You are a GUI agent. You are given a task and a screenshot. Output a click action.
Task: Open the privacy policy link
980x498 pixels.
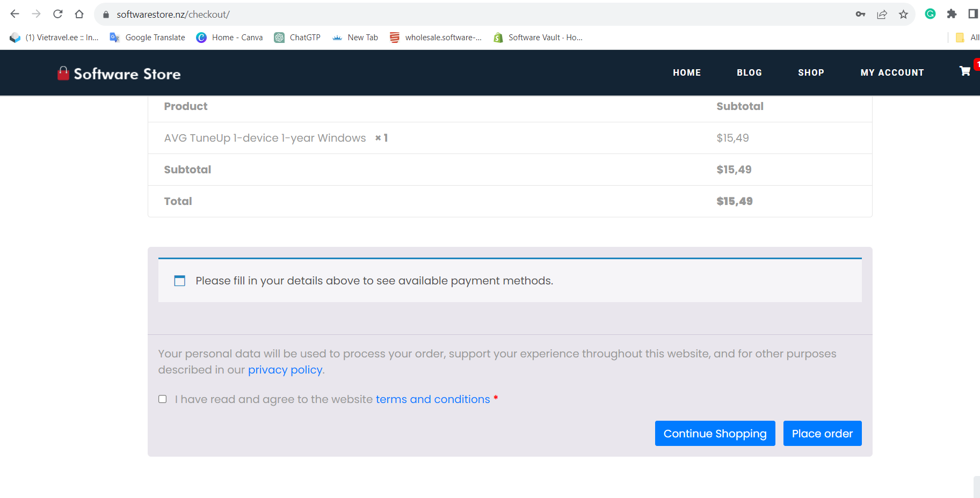tap(285, 370)
